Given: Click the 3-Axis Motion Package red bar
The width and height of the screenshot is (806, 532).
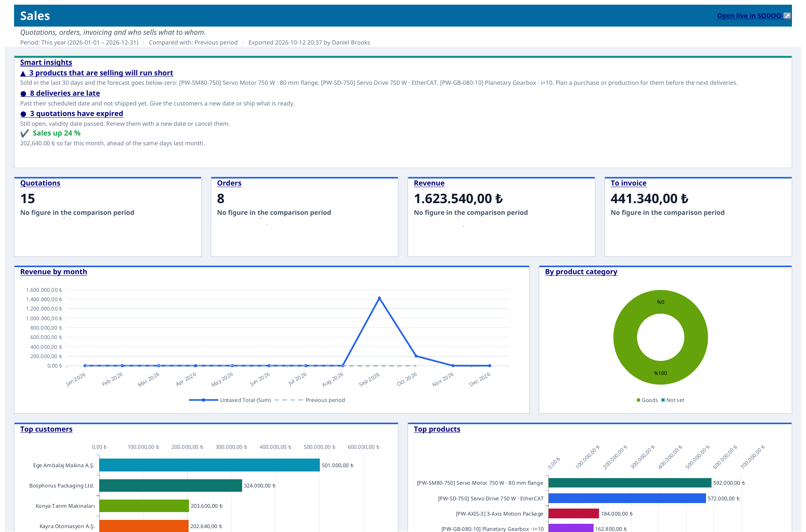Looking at the screenshot, I should pos(574,514).
